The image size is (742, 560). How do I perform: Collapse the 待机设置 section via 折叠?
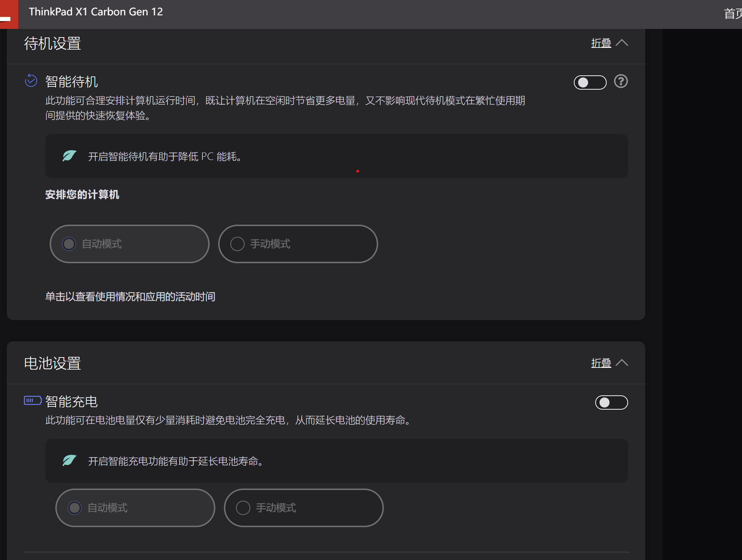coord(609,43)
